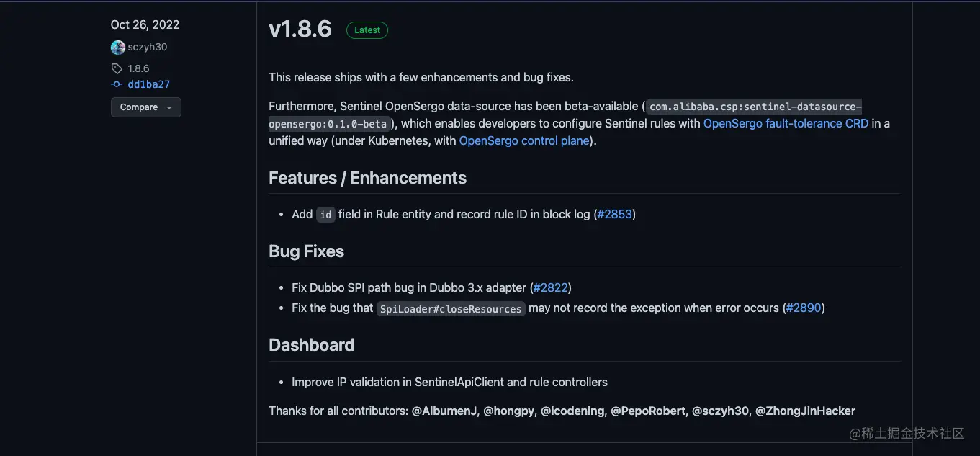Click the @hongpy contributor mention
Screen dimensions: 980x456
pyautogui.click(x=508, y=411)
